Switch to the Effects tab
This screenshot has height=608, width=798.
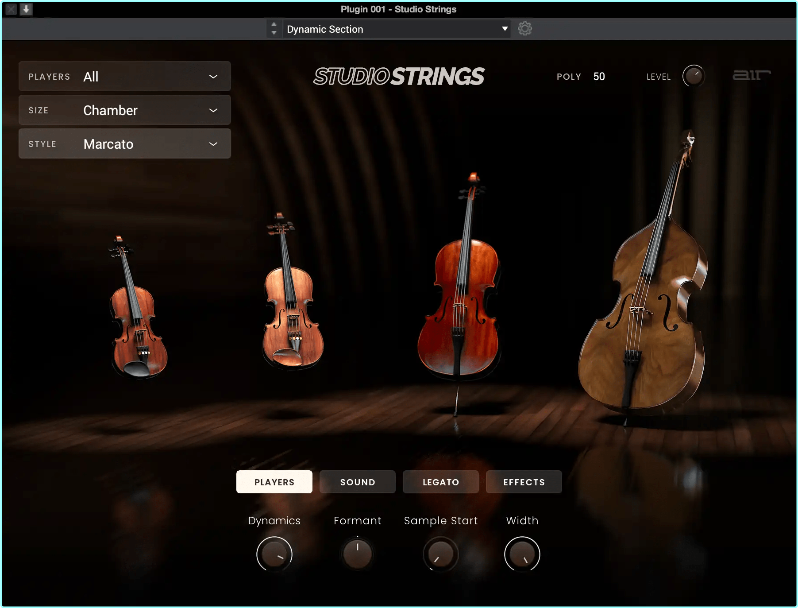pyautogui.click(x=524, y=481)
